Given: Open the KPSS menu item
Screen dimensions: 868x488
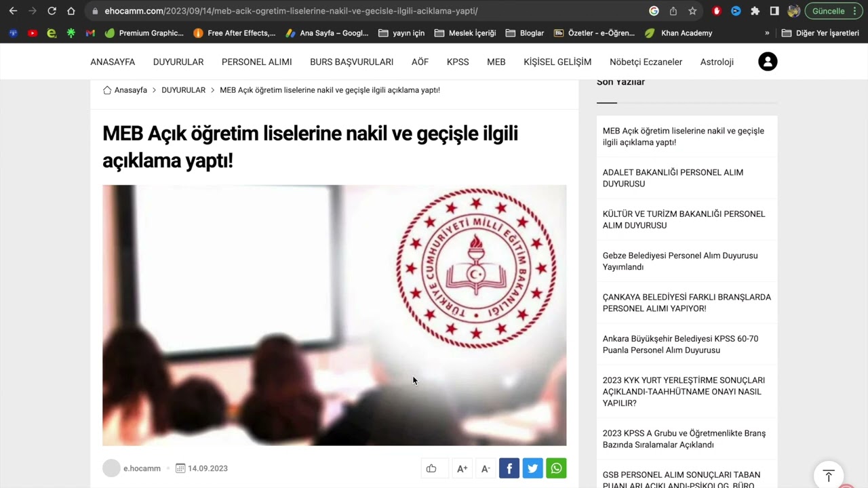Looking at the screenshot, I should 458,62.
